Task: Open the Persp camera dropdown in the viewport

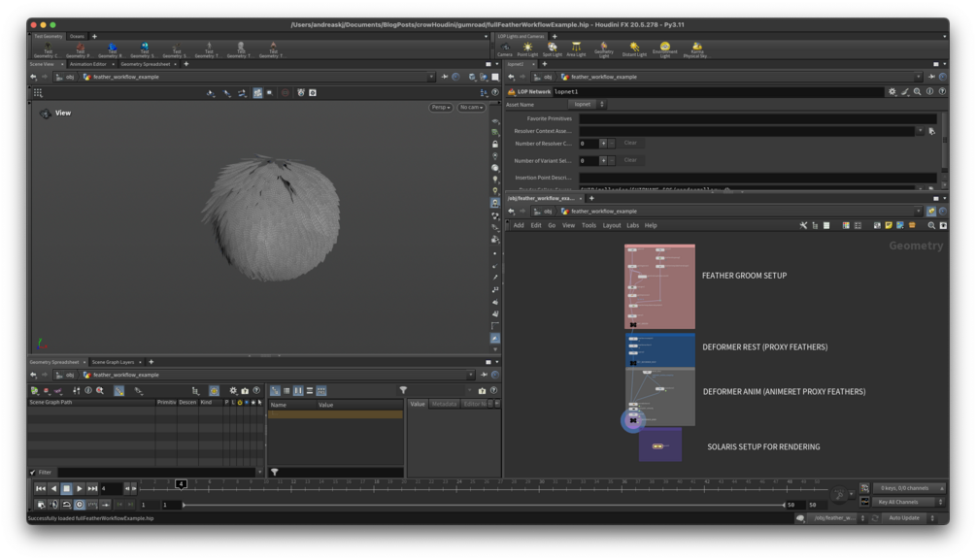Action: [441, 108]
